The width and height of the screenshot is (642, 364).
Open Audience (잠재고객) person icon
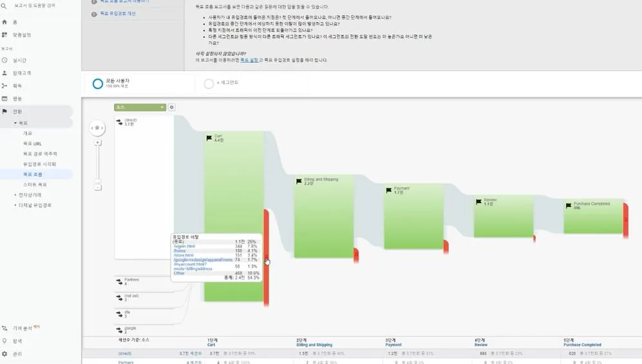pyautogui.click(x=5, y=73)
